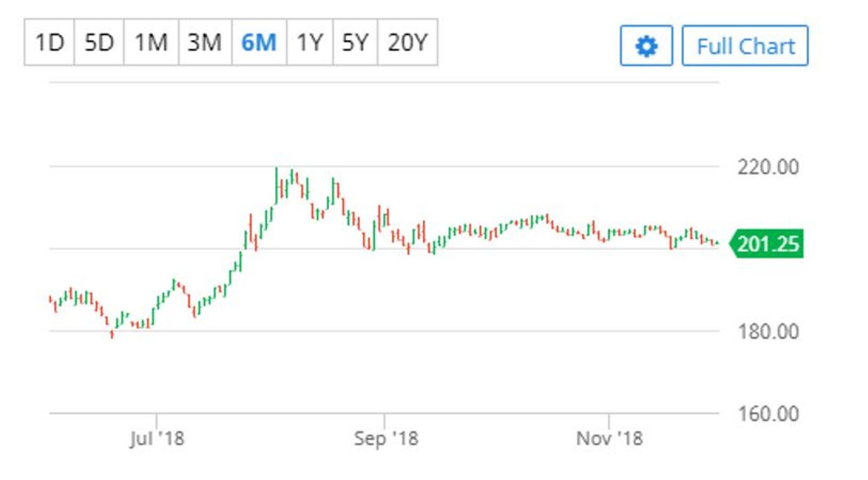The image size is (868, 480).
Task: Select the 1D time range
Action: [49, 42]
